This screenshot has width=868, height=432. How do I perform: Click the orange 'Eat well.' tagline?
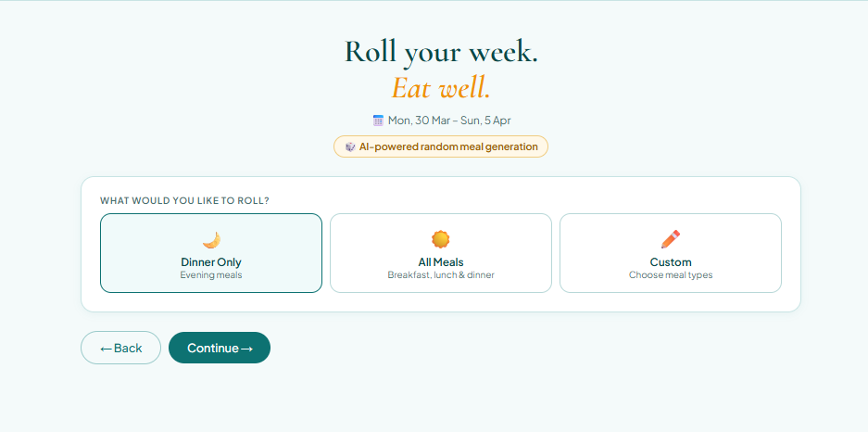click(441, 87)
